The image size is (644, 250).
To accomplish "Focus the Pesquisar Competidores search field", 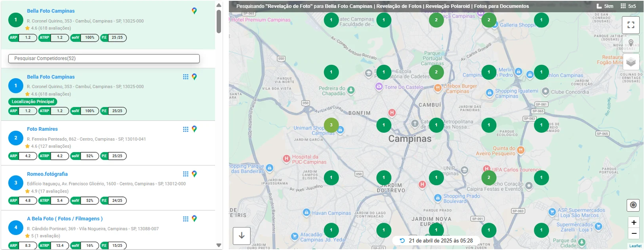I will 104,59.
